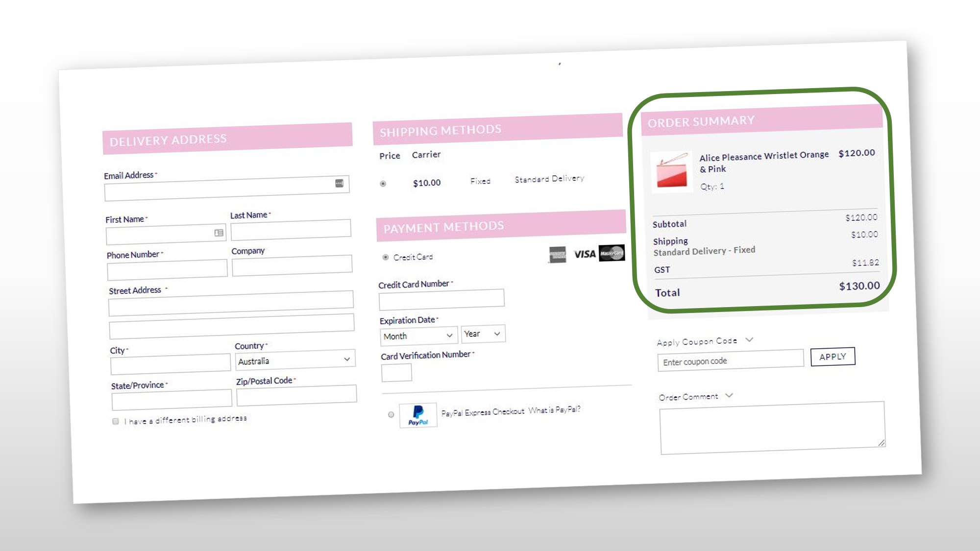980x551 pixels.
Task: Check 'I have a different billing address'
Action: [x=116, y=421]
